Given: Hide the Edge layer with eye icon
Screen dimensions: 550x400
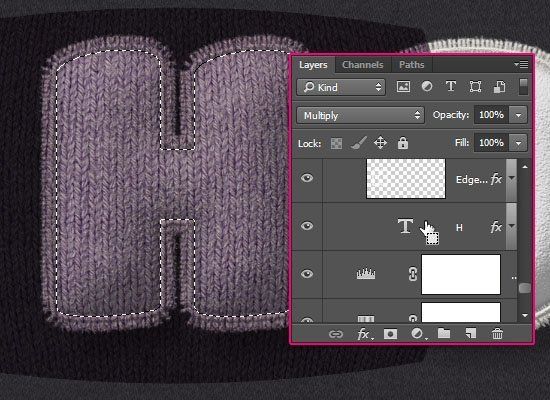Looking at the screenshot, I should click(x=307, y=178).
